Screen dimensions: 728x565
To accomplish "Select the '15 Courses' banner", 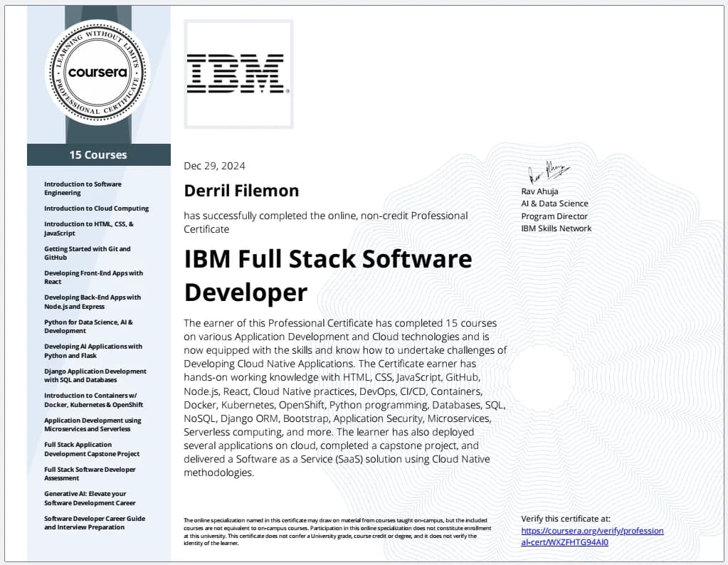I will 98,154.
